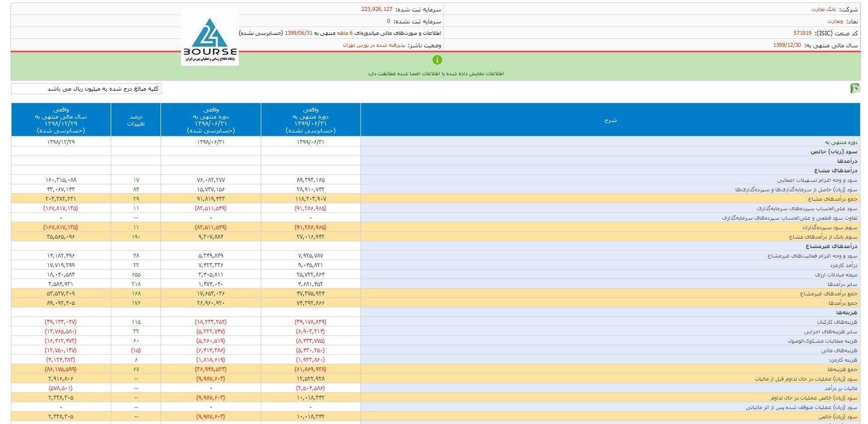Screen dimensions: 868x424
Task: Click the row label جمع درآمدها
Action: pyautogui.click(x=843, y=303)
